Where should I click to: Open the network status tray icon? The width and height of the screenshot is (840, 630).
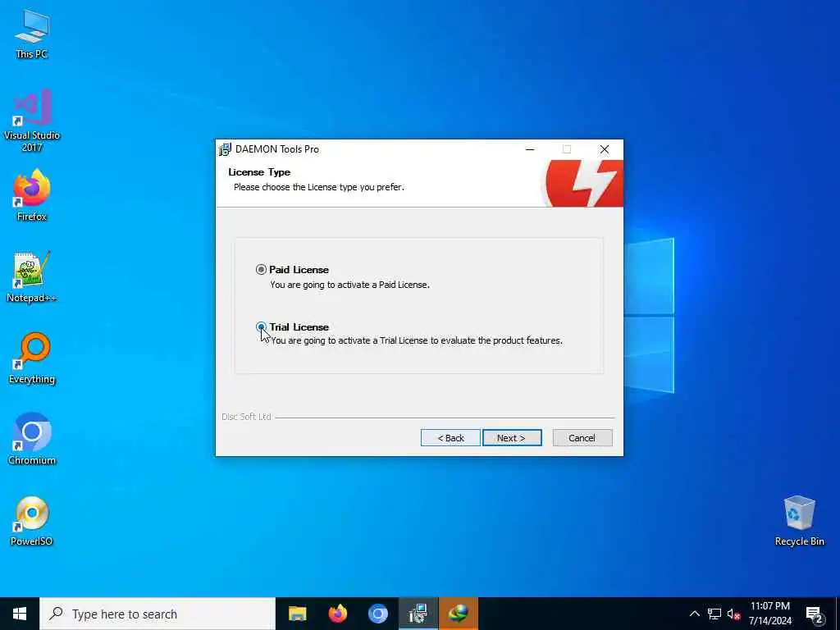(714, 614)
